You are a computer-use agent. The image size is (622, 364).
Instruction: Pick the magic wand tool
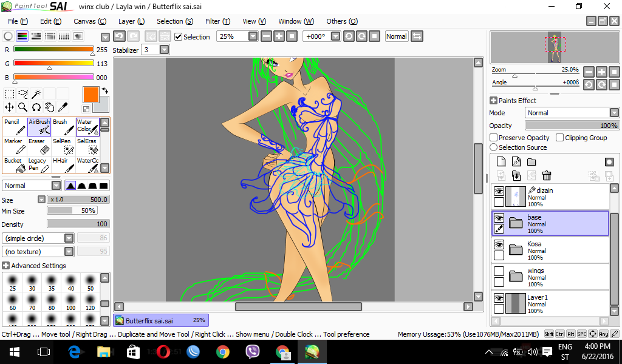tap(36, 94)
